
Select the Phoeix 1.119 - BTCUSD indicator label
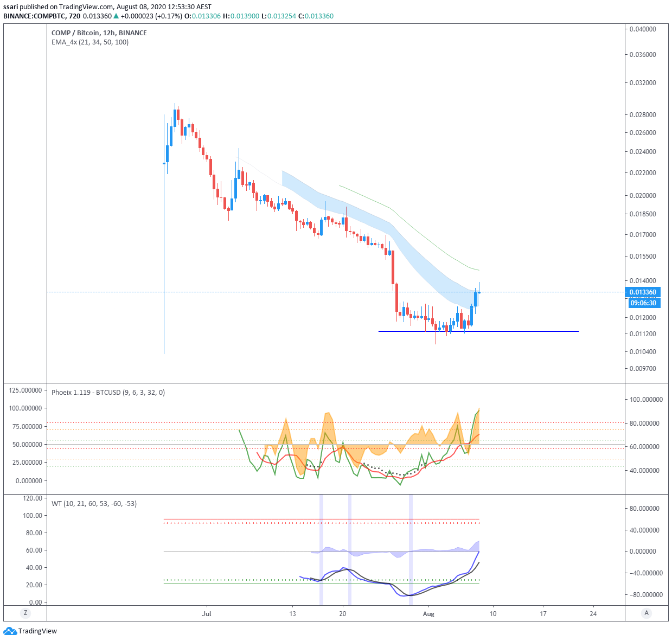tap(108, 392)
